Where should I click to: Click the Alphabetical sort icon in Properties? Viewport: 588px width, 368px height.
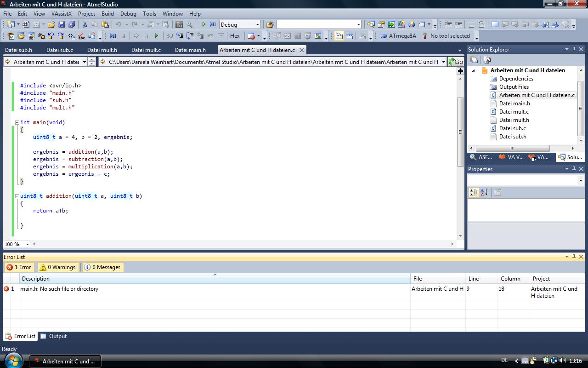click(x=484, y=192)
